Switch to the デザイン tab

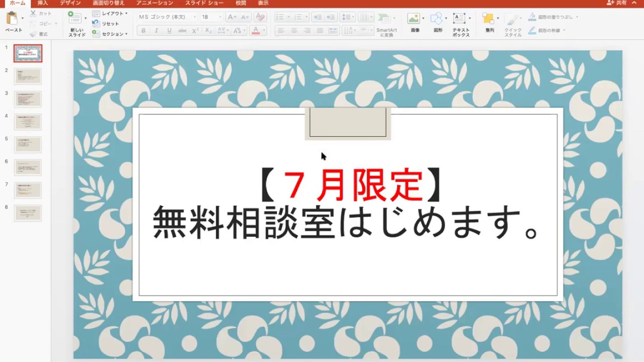tap(70, 3)
